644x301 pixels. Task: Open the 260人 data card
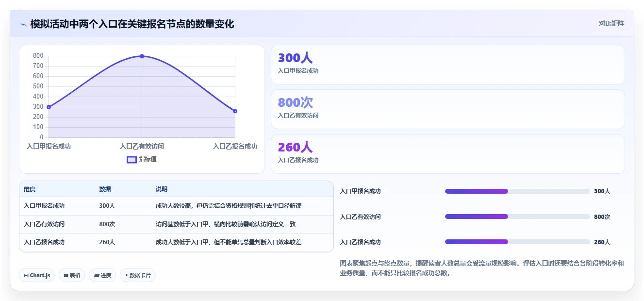[x=447, y=154]
